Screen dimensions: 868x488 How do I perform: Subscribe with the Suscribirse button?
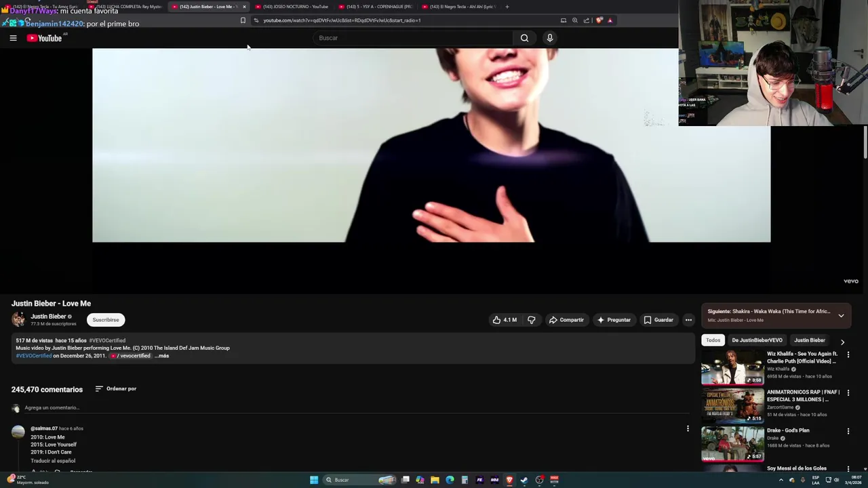click(106, 320)
